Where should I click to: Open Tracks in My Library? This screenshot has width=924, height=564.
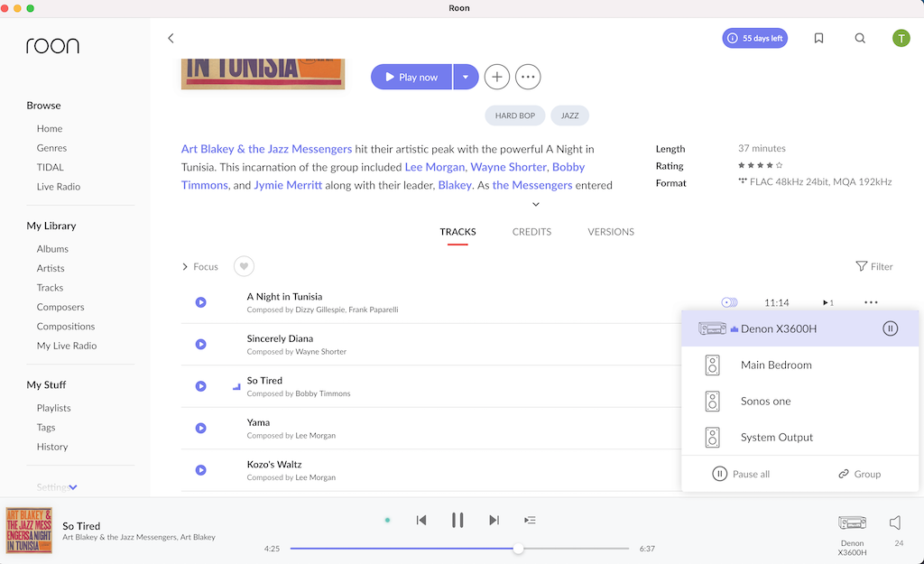(x=51, y=288)
